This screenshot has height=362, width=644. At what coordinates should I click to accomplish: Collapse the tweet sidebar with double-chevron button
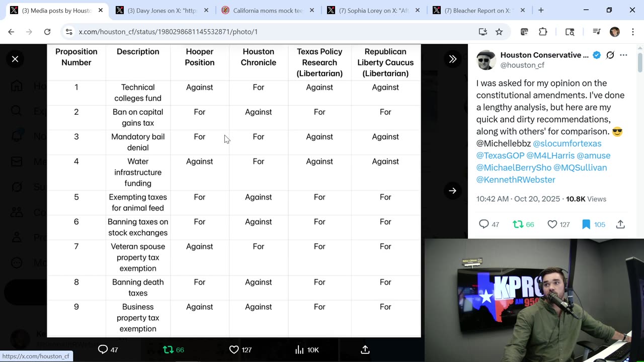(x=453, y=59)
